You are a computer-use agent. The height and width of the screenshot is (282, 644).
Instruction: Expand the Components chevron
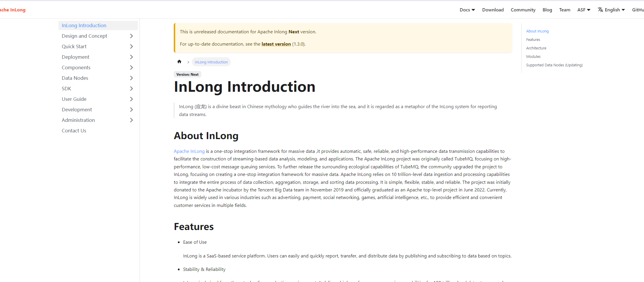click(131, 68)
